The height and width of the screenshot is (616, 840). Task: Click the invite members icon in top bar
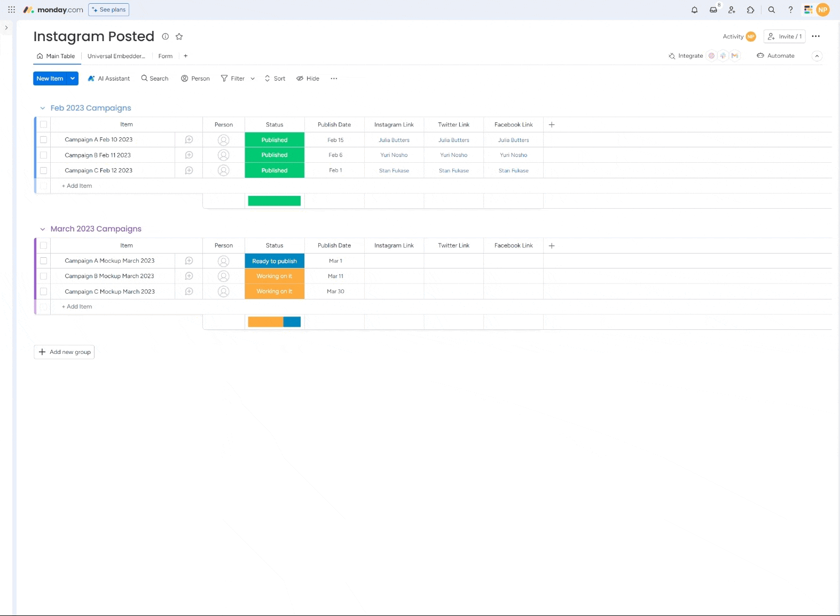coord(732,10)
